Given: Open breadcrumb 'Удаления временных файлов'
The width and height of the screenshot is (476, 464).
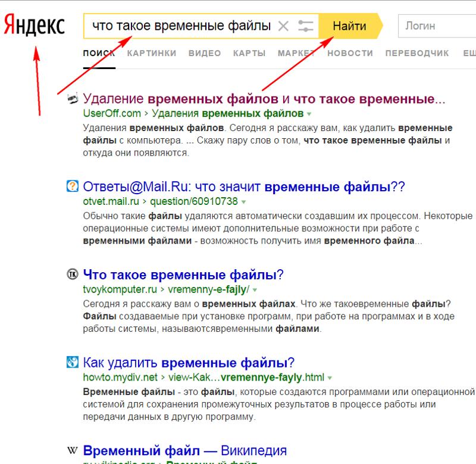Looking at the screenshot, I should point(228,113).
